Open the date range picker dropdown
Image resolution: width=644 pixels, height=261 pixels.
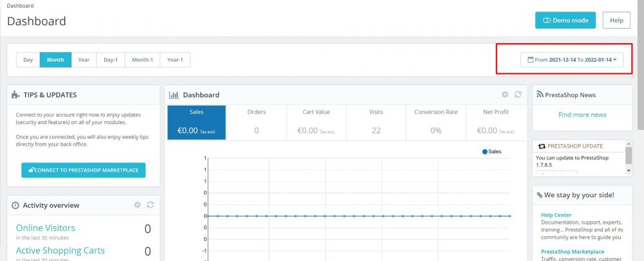tap(572, 60)
